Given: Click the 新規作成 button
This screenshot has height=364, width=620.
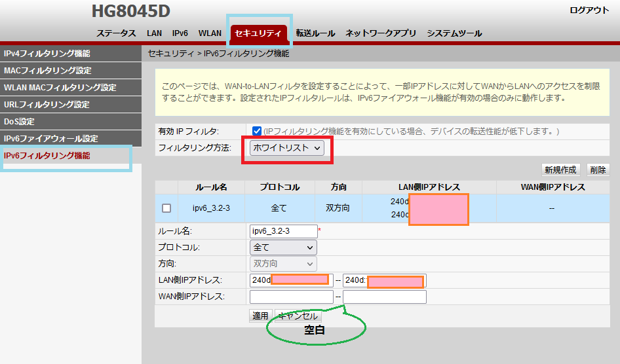Looking at the screenshot, I should pos(560,170).
